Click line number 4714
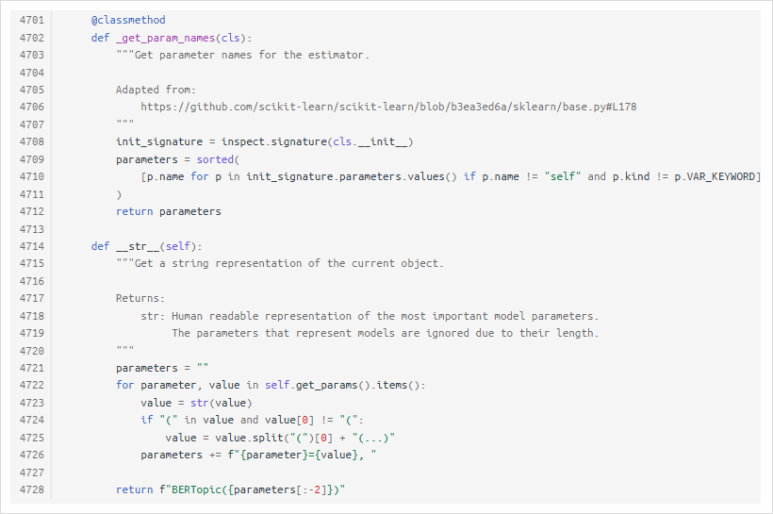The width and height of the screenshot is (773, 514). [32, 246]
